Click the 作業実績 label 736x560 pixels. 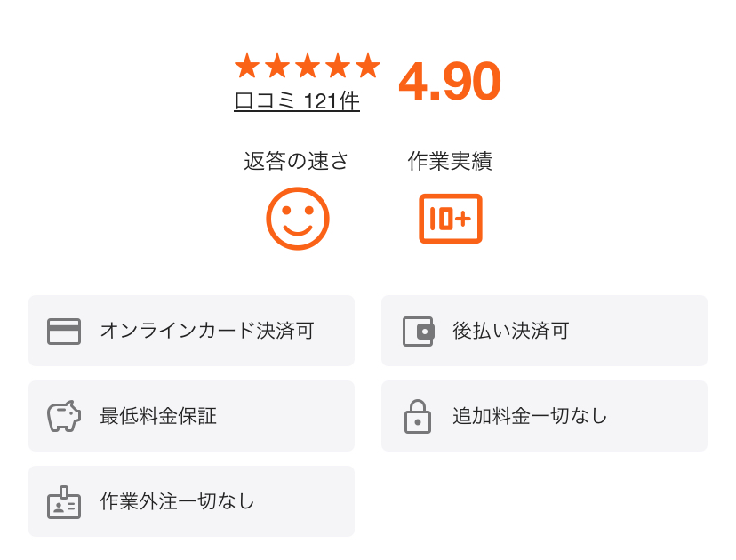[x=450, y=161]
